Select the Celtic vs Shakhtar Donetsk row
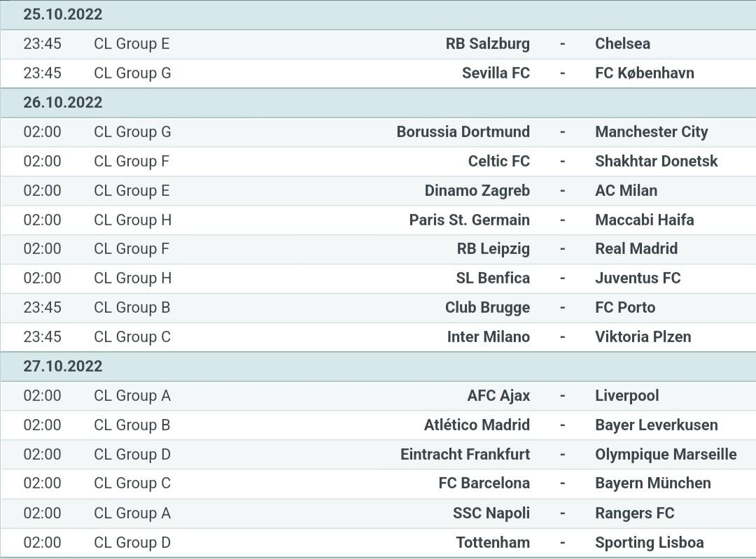 378,162
